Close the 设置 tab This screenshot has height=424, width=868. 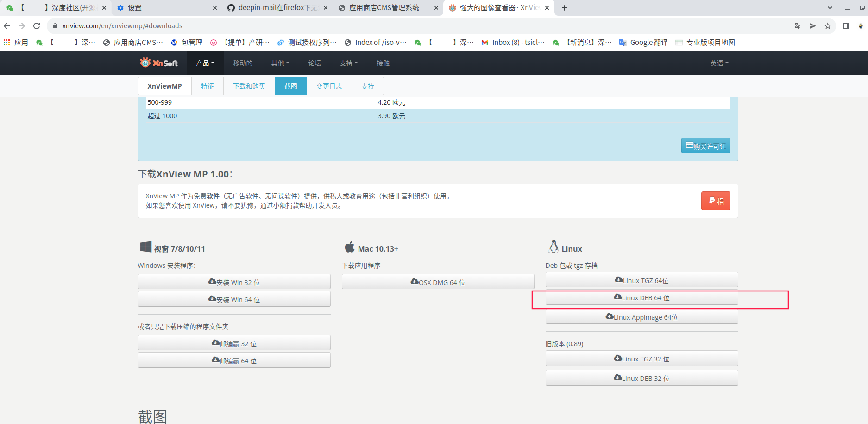215,8
